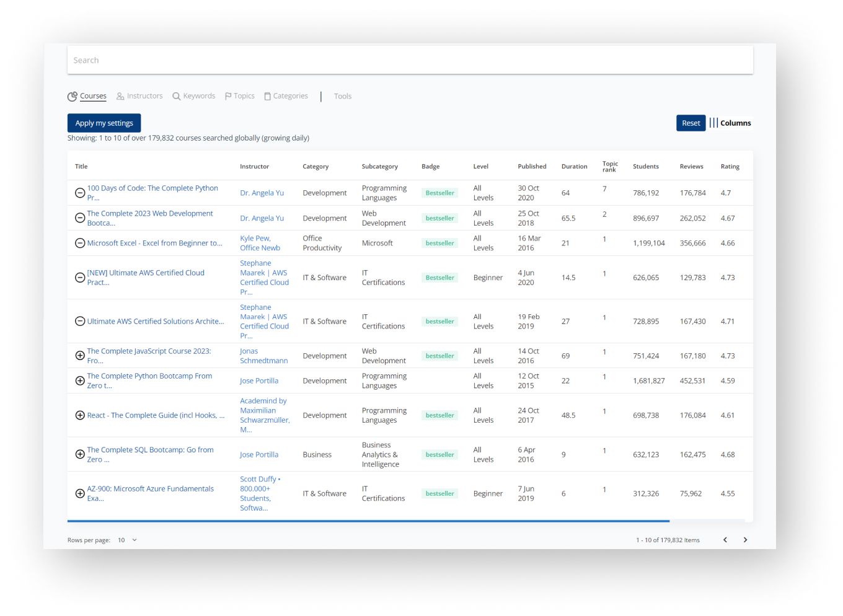The width and height of the screenshot is (843, 616).
Task: Open AZ-900 Microsoft Azure Fundamentals link
Action: (150, 493)
